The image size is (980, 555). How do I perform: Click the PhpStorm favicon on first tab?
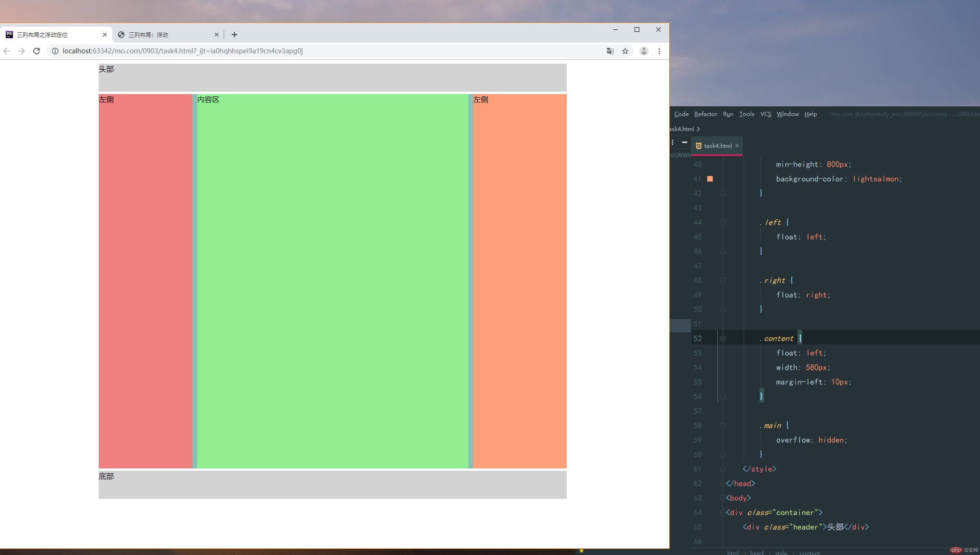(x=9, y=35)
